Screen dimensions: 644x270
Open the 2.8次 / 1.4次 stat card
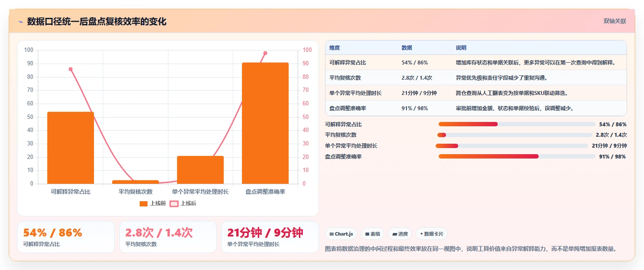point(168,237)
